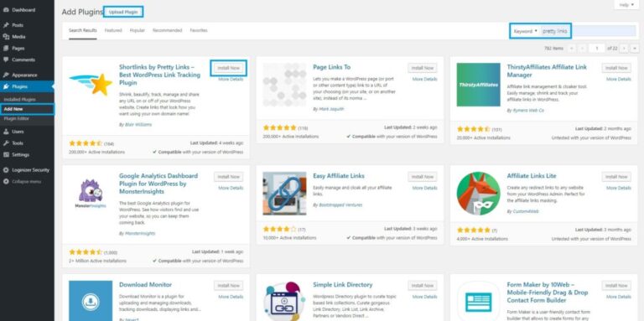Open Appearance paintbrush menu
Viewport: 644px width, 321px height.
click(x=6, y=75)
